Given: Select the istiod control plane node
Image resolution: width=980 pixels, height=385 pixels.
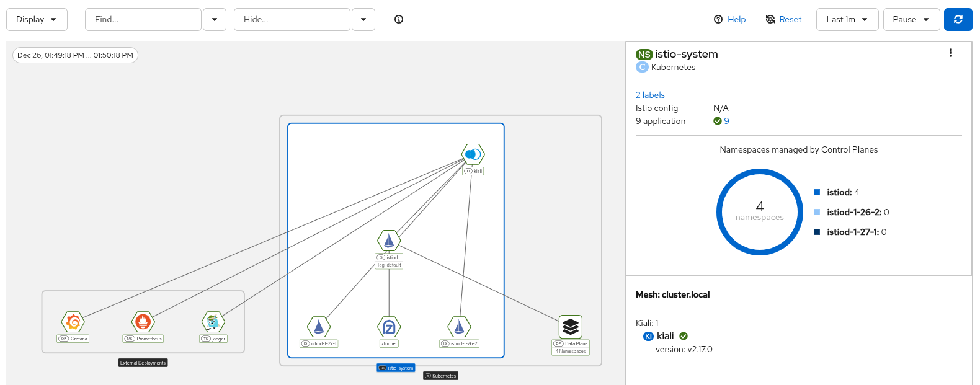Looking at the screenshot, I should point(389,241).
